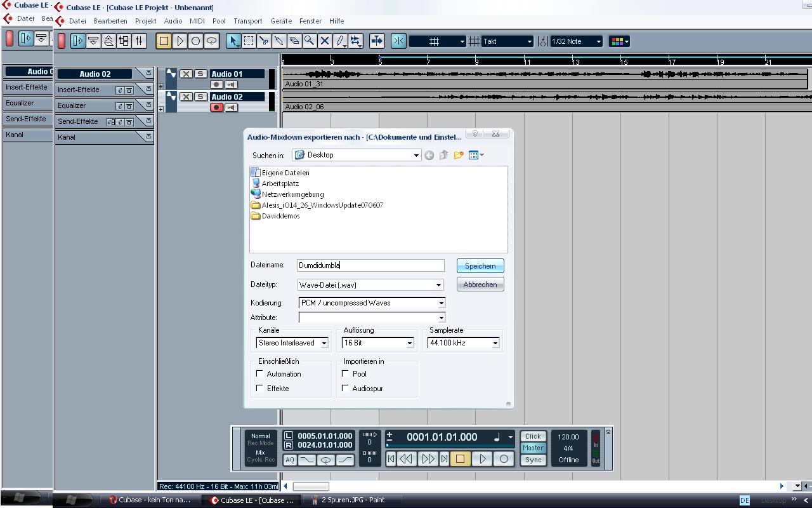The image size is (812, 508).
Task: Toggle Autoscroll in the toolbar
Action: click(x=377, y=41)
